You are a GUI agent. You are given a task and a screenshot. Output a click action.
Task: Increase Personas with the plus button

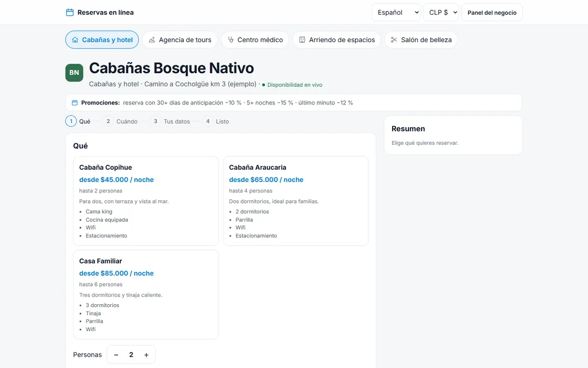click(146, 355)
